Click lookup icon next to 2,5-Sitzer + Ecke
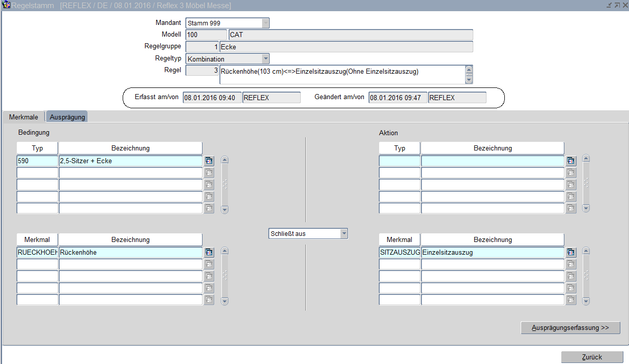This screenshot has width=629, height=364. [x=209, y=161]
